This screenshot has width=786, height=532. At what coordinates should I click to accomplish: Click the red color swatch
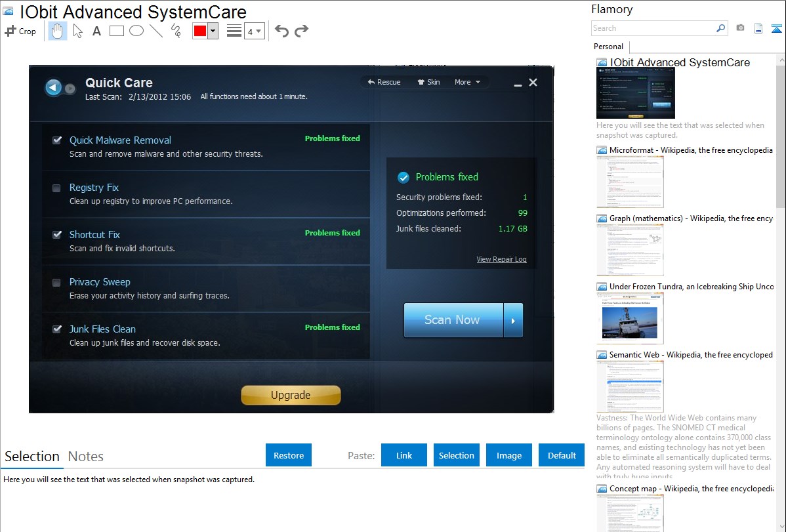pos(200,31)
